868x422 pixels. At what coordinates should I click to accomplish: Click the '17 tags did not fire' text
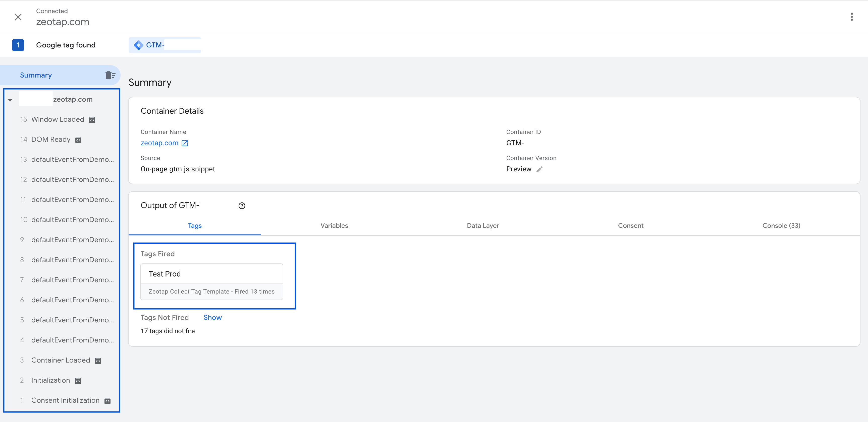168,331
